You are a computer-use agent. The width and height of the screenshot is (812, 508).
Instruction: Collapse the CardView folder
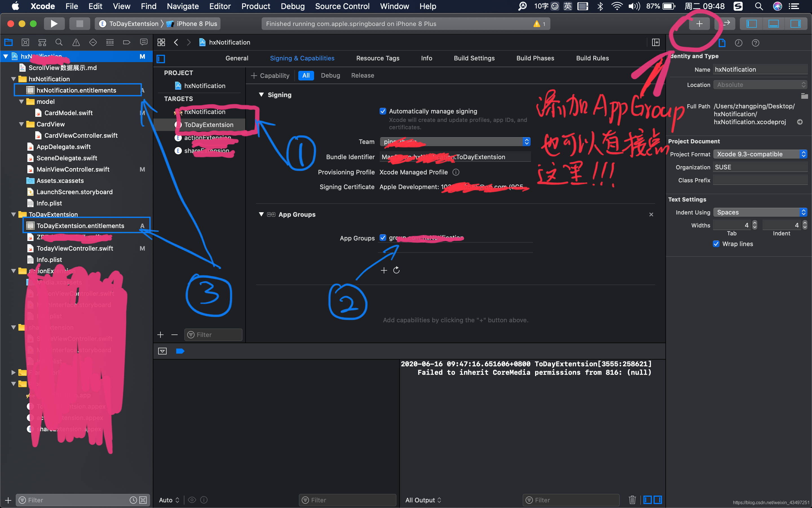coord(21,124)
